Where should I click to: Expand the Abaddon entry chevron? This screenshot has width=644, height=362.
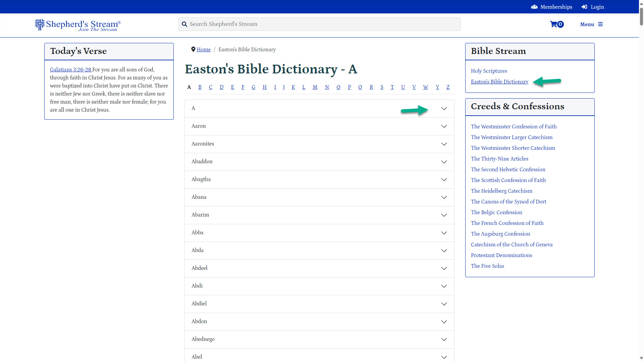444,162
